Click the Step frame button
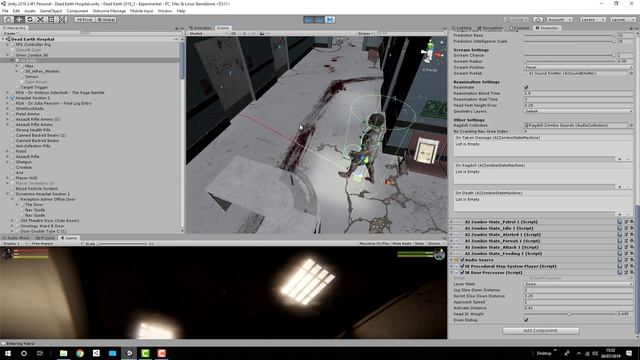Image resolution: width=640 pixels, height=360 pixels. click(330, 20)
